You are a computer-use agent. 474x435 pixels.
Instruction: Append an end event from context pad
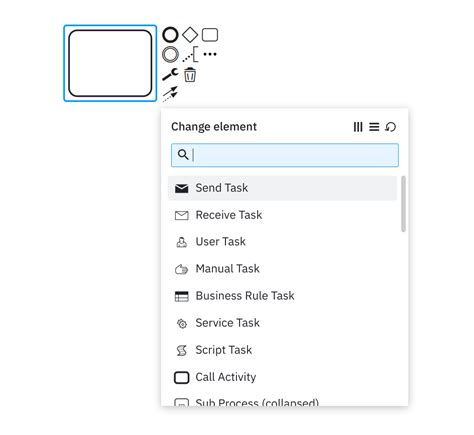pos(170,35)
